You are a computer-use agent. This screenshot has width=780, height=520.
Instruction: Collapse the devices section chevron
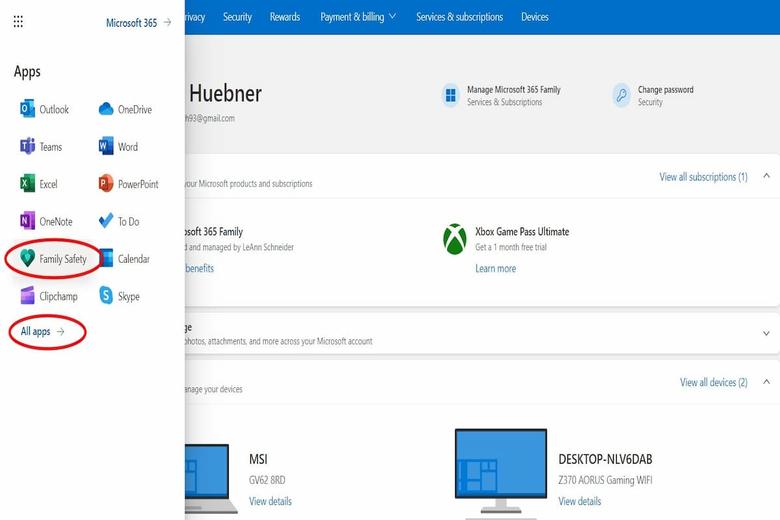click(766, 382)
